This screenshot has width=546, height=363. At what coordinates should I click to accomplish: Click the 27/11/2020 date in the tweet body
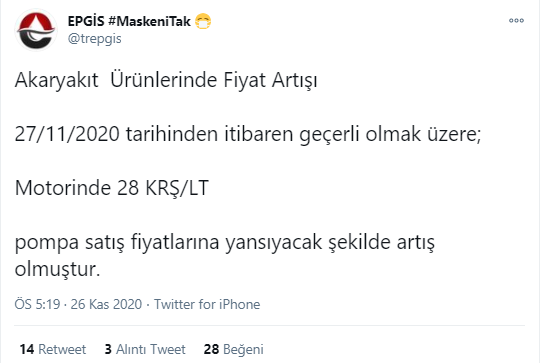(x=67, y=134)
